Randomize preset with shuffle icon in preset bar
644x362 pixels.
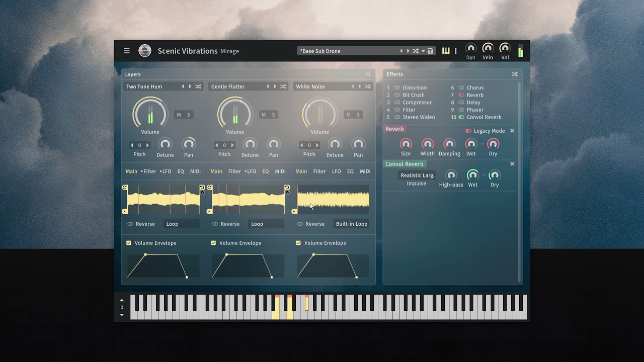click(416, 51)
